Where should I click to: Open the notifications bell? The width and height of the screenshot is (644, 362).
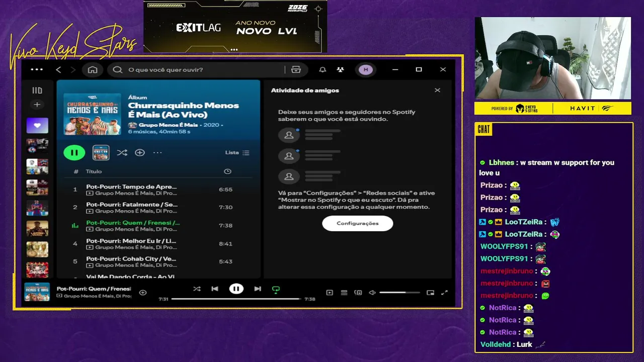323,69
